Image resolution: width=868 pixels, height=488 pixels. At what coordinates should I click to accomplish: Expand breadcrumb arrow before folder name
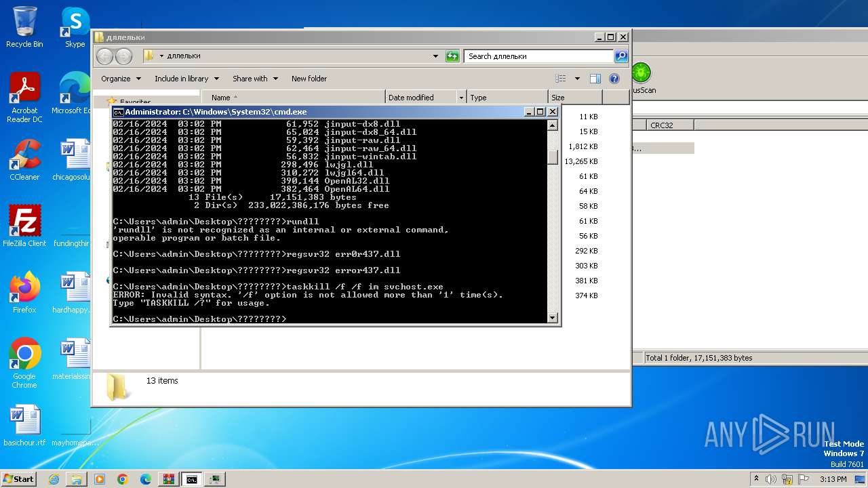click(161, 56)
